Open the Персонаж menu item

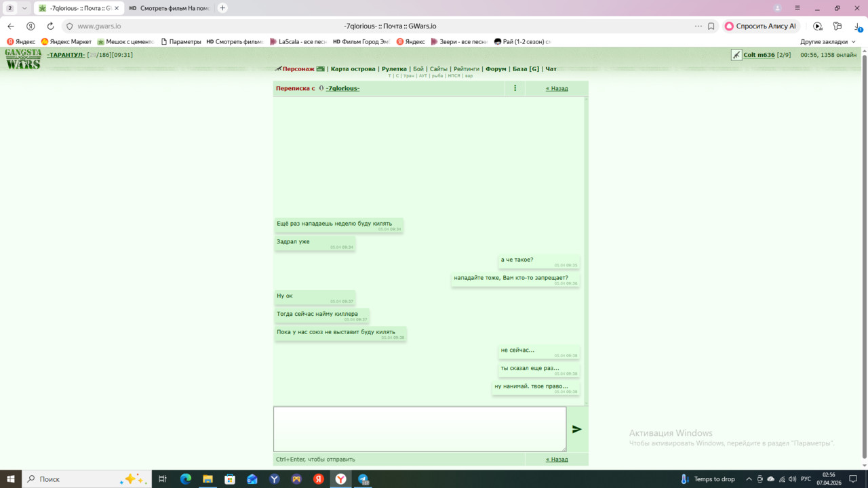click(x=298, y=69)
